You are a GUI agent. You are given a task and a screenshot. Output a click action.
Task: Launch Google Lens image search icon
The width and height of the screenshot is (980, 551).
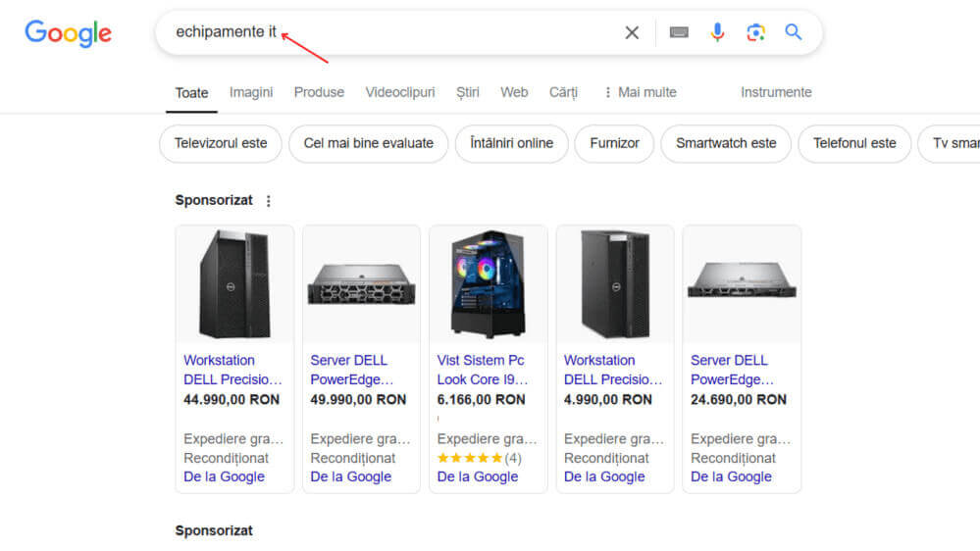click(x=755, y=32)
